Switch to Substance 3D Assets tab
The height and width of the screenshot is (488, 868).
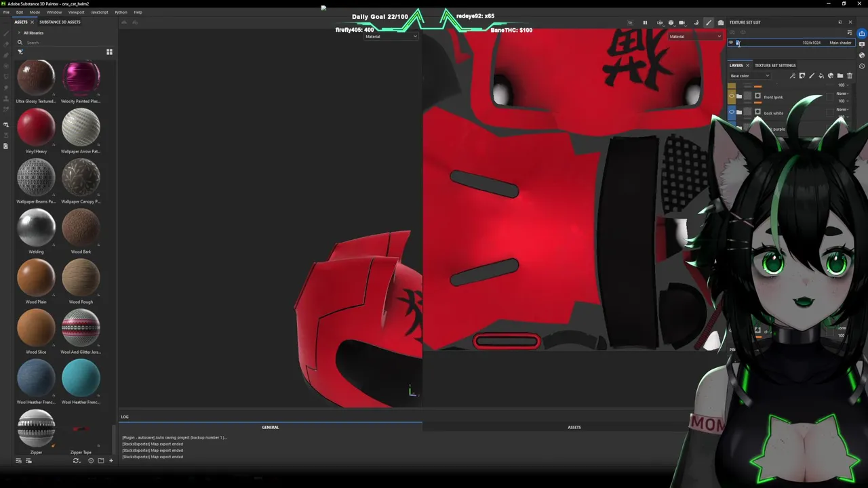[60, 22]
